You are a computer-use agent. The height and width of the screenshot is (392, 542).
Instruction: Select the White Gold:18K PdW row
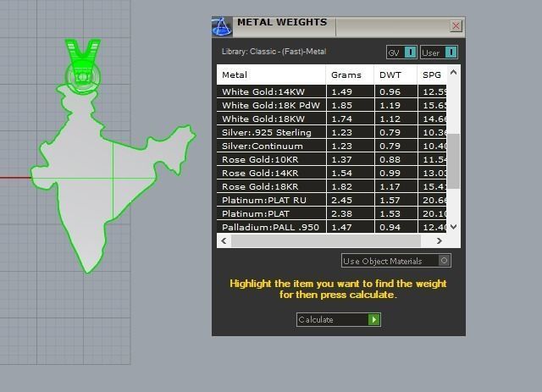pyautogui.click(x=331, y=105)
